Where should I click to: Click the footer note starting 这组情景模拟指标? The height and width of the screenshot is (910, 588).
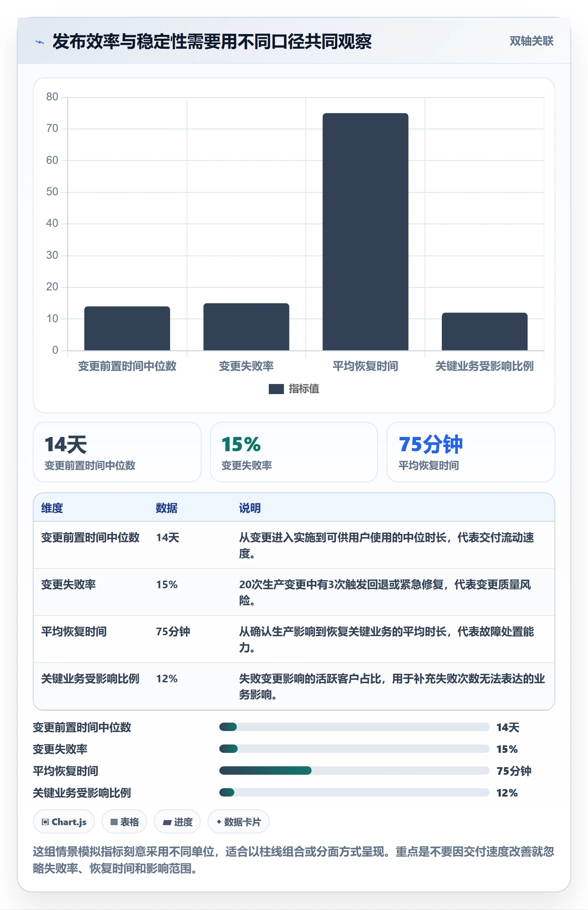294,860
